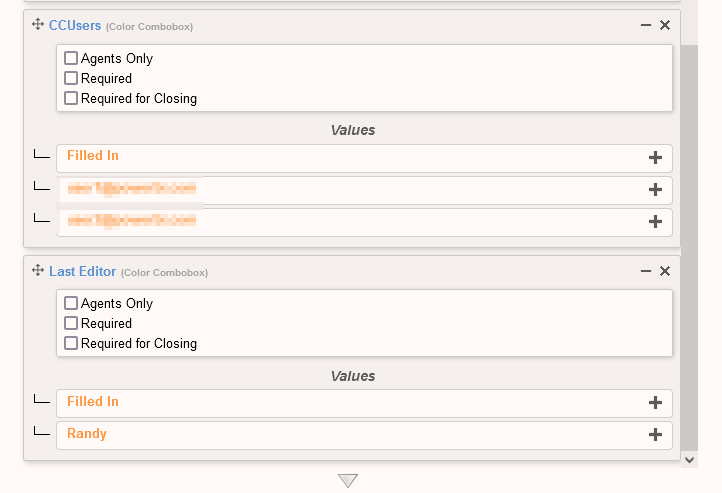722x493 pixels.
Task: Click plus icon on the Randy value row
Action: coord(656,435)
